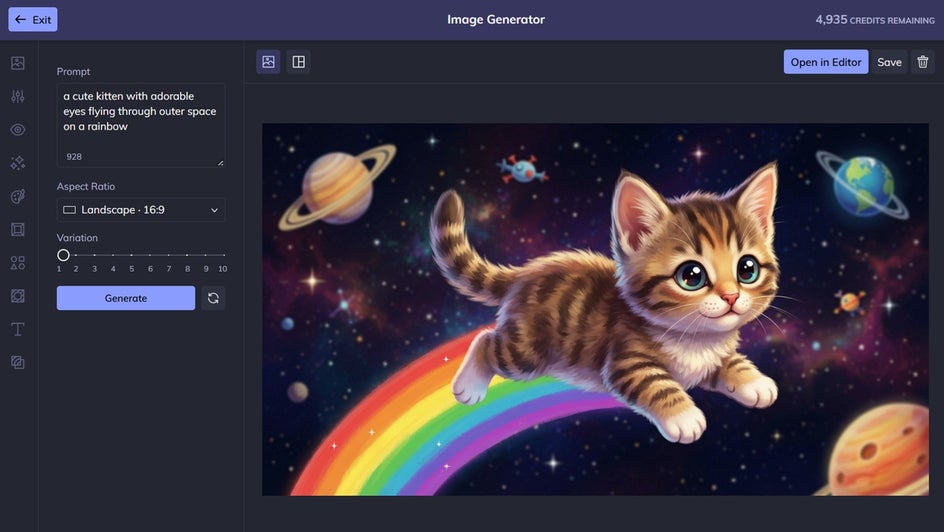Open the adjustments sliders sidebar icon
Image resolution: width=944 pixels, height=532 pixels.
click(x=17, y=96)
